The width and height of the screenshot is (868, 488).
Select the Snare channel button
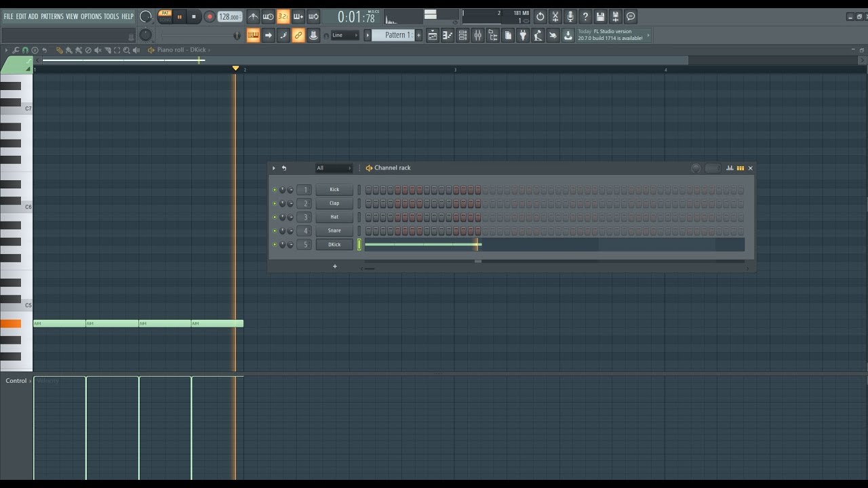coord(334,230)
